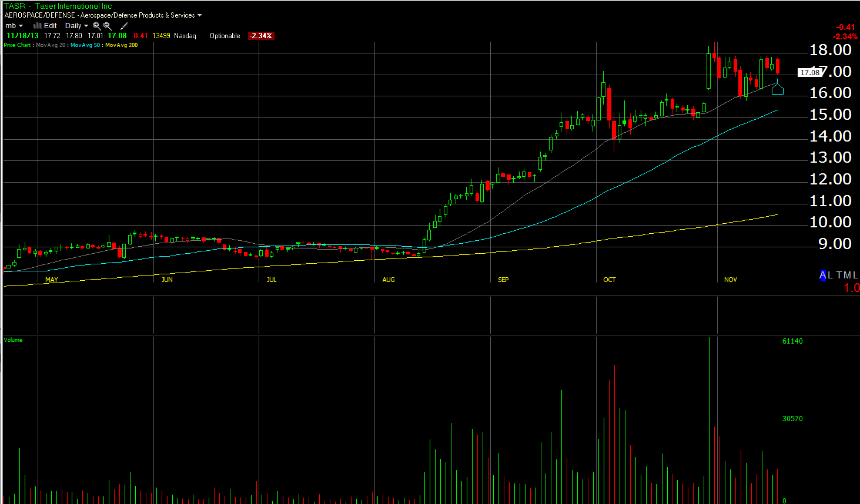Click the cyan house-shaped marker on the chart

pos(778,89)
